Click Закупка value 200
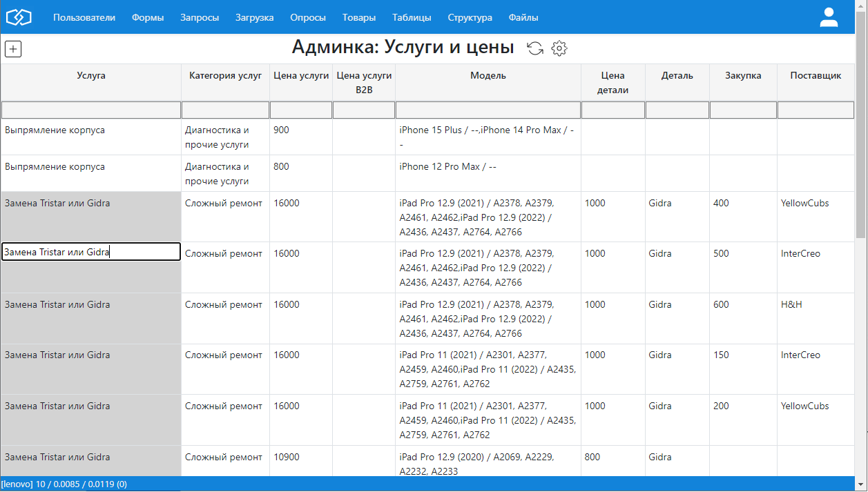 [x=744, y=420]
